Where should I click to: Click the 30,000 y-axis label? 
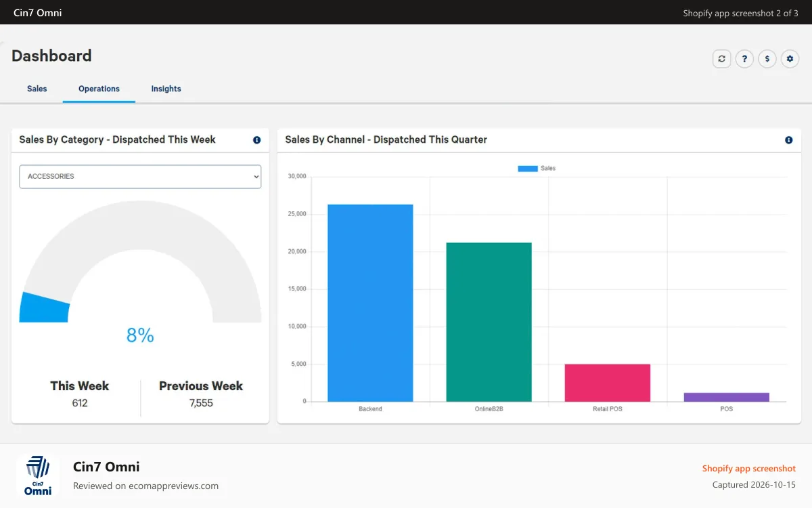click(297, 176)
